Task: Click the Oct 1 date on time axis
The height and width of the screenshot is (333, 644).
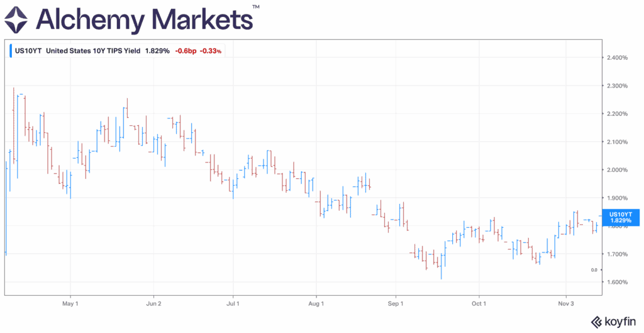Action: pos(479,303)
